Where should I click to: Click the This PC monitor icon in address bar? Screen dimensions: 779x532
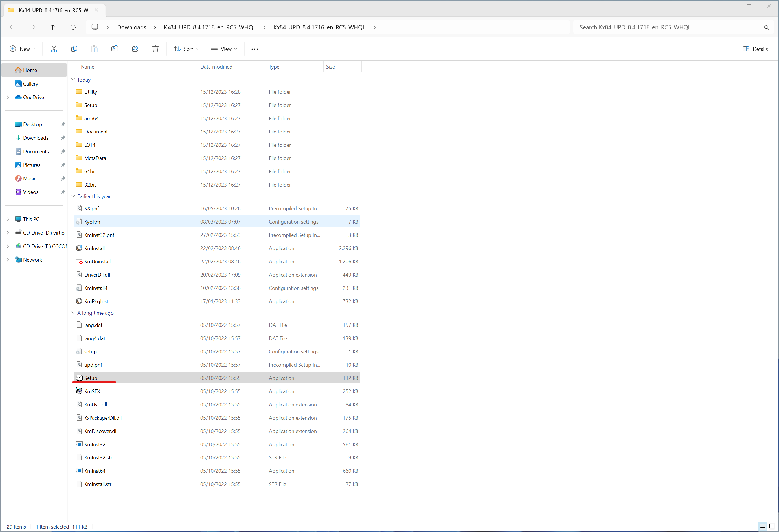95,27
